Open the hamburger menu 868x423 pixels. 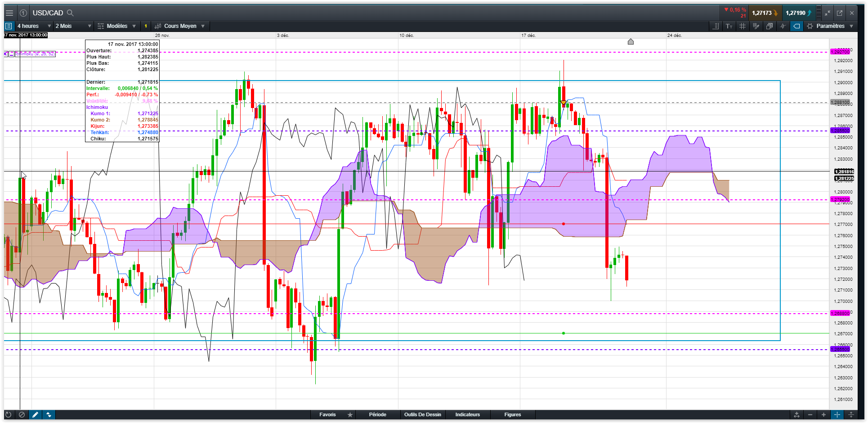pyautogui.click(x=9, y=13)
